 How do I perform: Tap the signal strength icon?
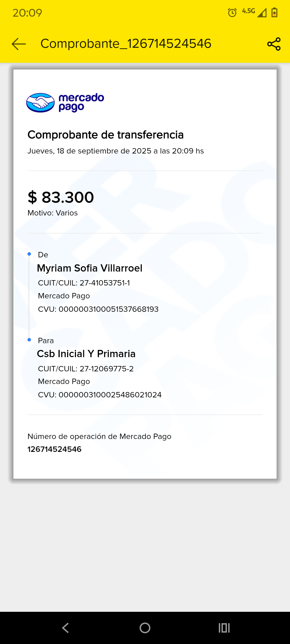coord(262,13)
